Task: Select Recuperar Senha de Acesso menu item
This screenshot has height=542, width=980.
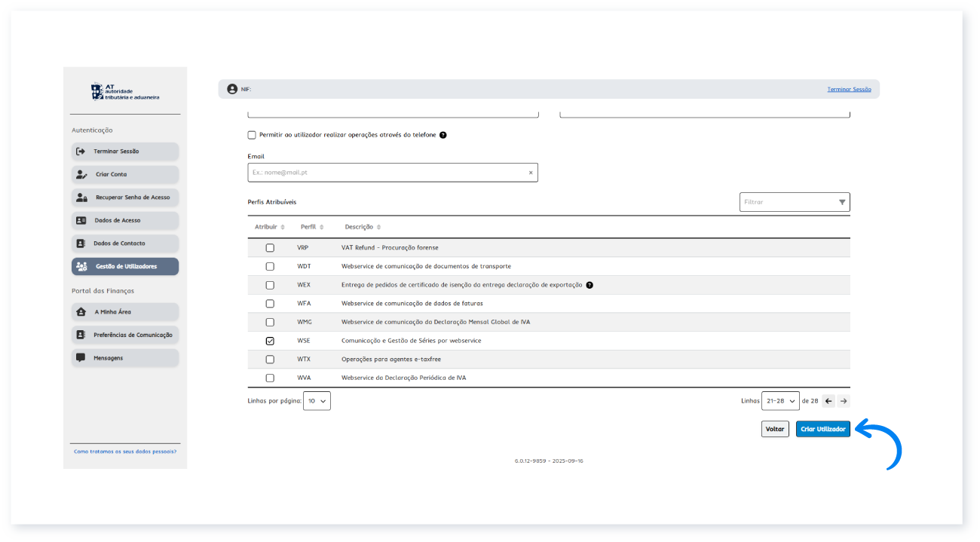Action: coord(125,198)
